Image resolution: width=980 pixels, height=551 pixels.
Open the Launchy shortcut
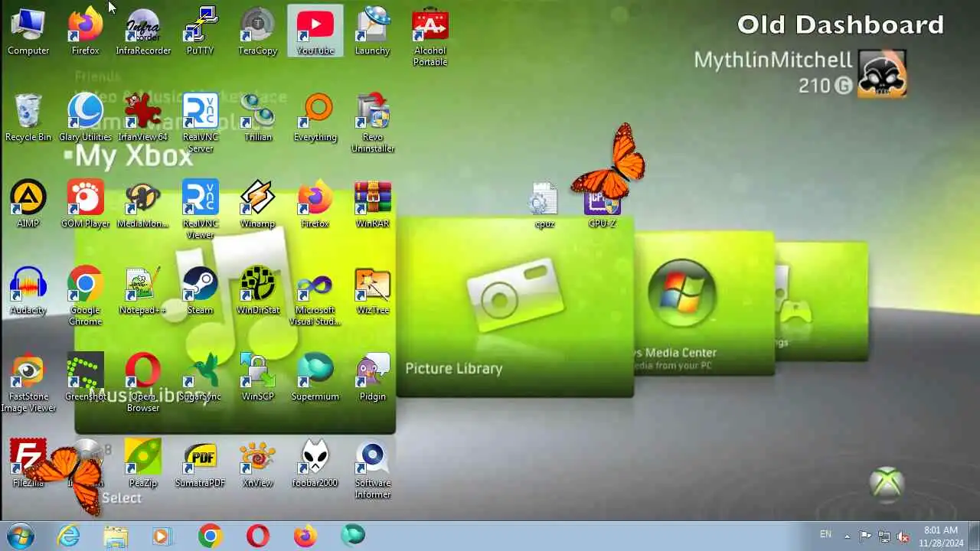tap(373, 32)
